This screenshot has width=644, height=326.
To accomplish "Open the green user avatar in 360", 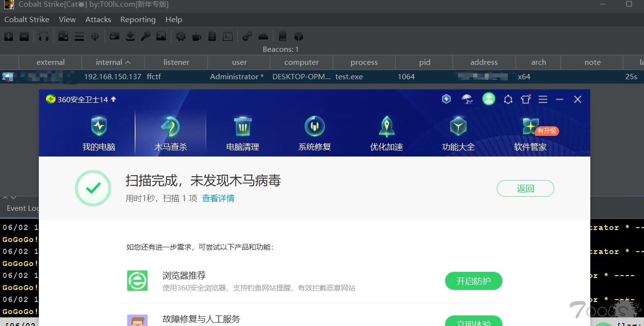I will click(489, 99).
